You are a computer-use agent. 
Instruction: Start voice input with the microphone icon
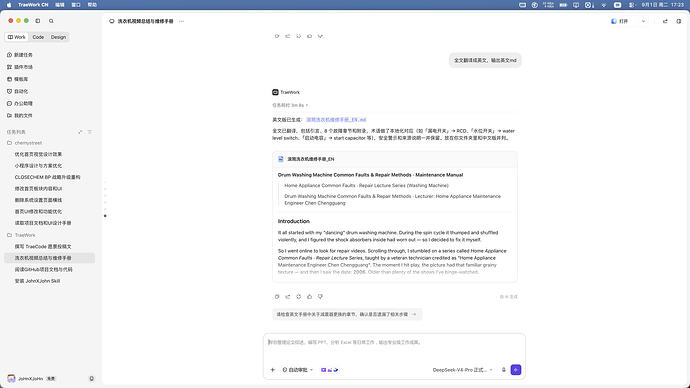pyautogui.click(x=503, y=370)
